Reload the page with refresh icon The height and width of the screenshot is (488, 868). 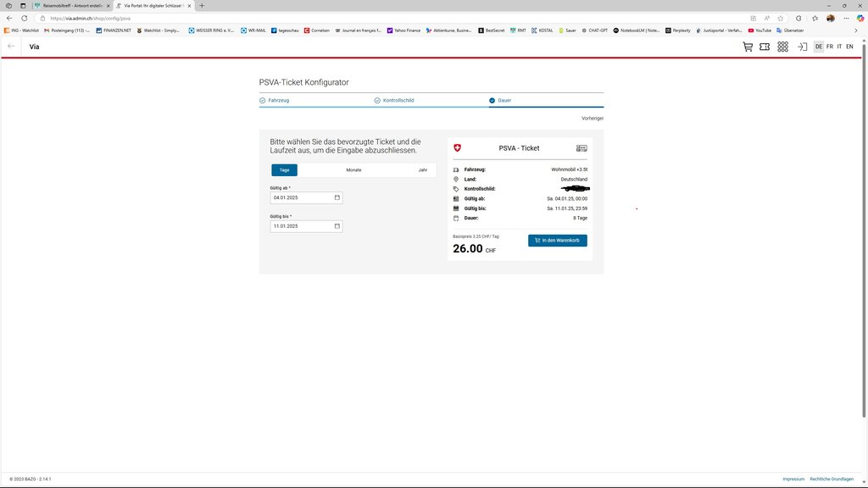24,19
